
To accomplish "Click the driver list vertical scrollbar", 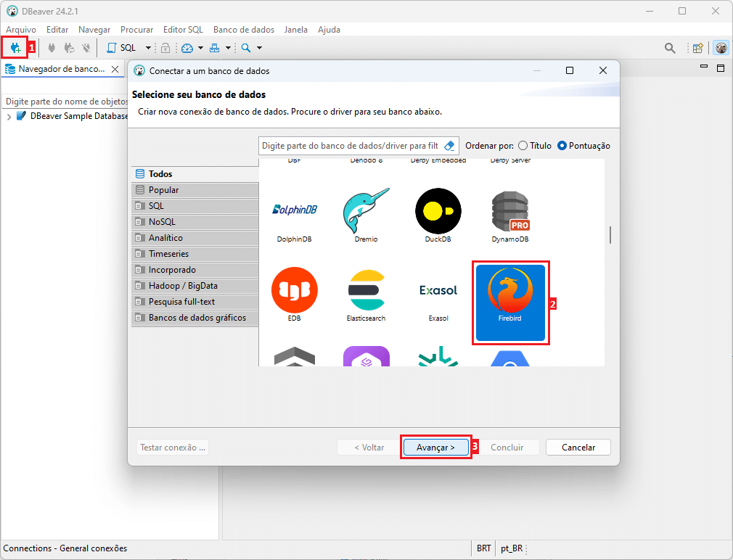I will (610, 235).
